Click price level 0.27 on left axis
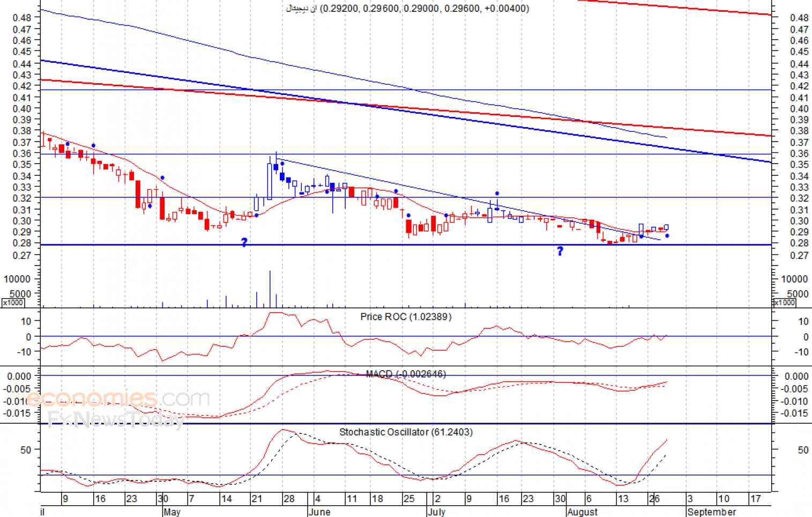Screen dimensions: 812x517 pos(21,255)
